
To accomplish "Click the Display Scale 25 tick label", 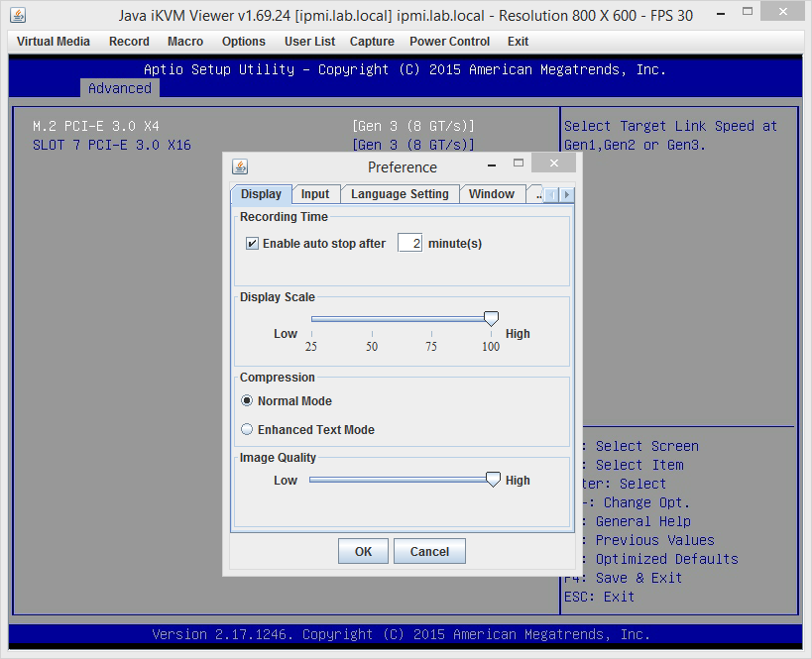I will click(311, 346).
